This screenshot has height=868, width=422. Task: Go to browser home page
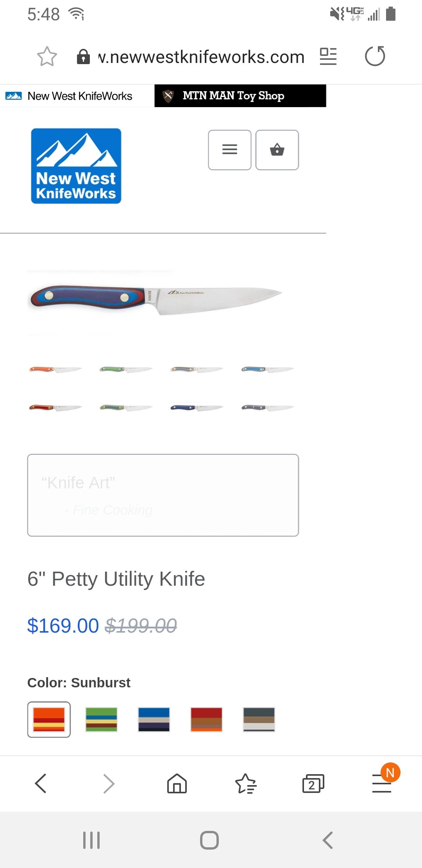[x=177, y=784]
